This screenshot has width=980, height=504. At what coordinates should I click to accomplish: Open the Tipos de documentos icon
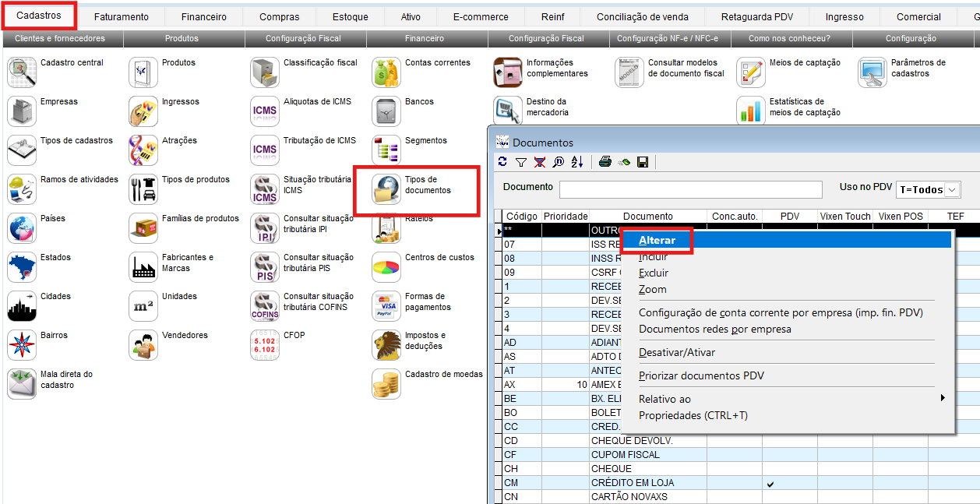pos(386,189)
